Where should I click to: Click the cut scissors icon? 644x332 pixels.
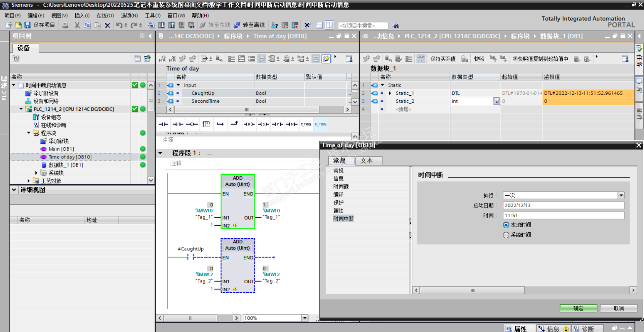(77, 25)
